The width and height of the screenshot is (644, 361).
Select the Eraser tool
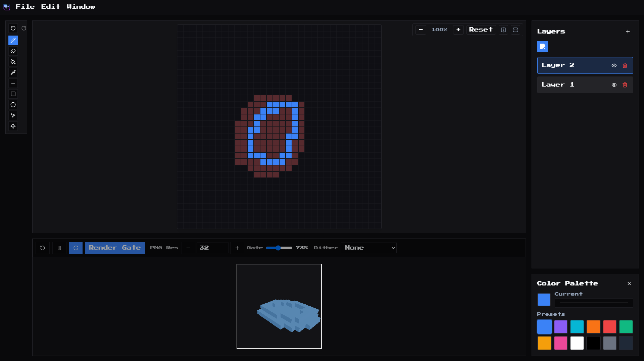[13, 51]
